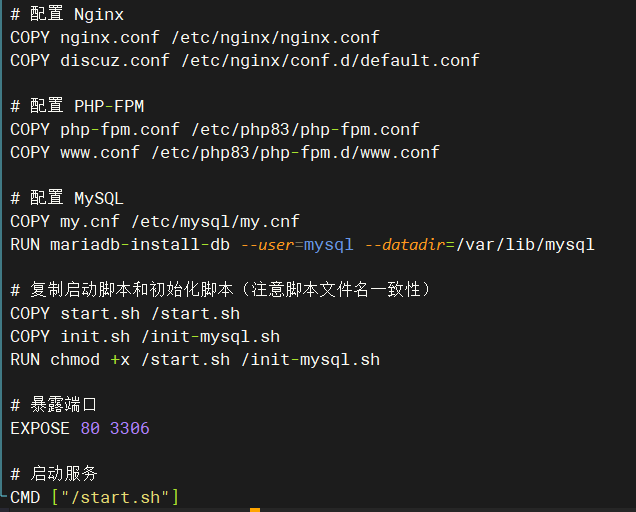The width and height of the screenshot is (636, 512).
Task: Click 'chmod' in the RUN line
Action: click(x=75, y=360)
